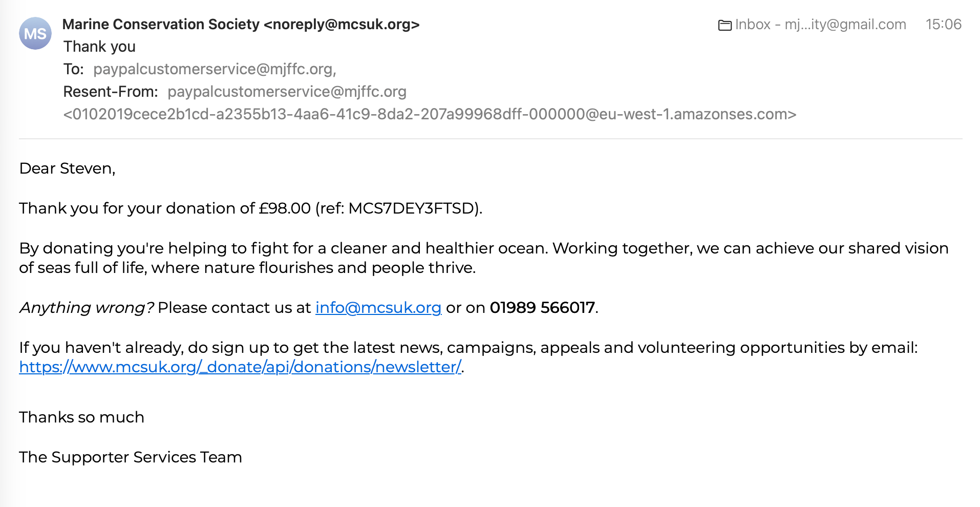Click the Dear Steven greeting

coord(67,168)
